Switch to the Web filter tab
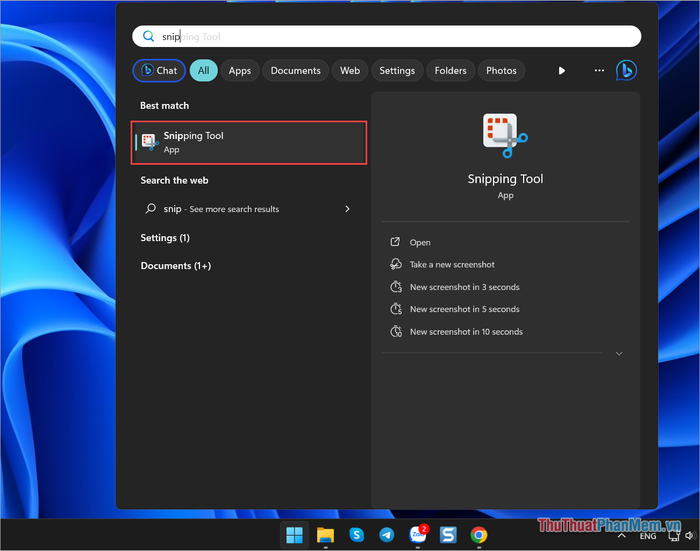700x551 pixels. pyautogui.click(x=350, y=71)
